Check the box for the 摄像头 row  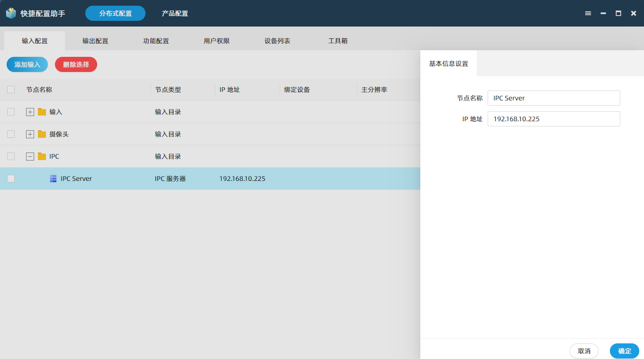tap(11, 134)
